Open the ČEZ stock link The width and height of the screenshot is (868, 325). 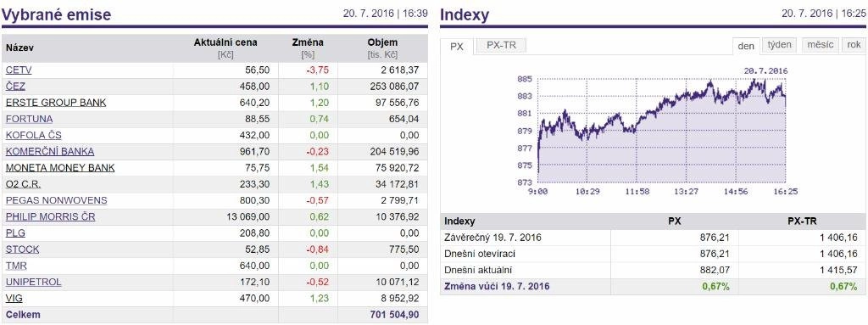[15, 87]
